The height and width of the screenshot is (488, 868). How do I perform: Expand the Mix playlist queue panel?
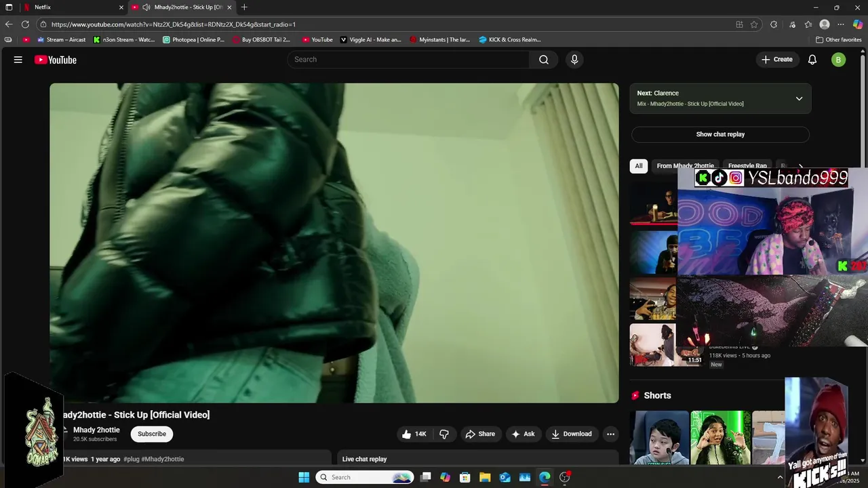[799, 98]
